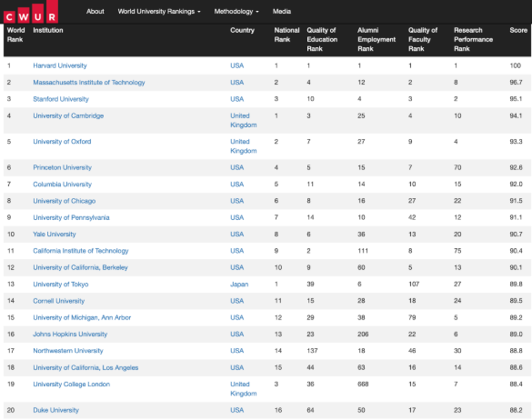
Task: Select score 88.2 in Duke row
Action: [516, 410]
